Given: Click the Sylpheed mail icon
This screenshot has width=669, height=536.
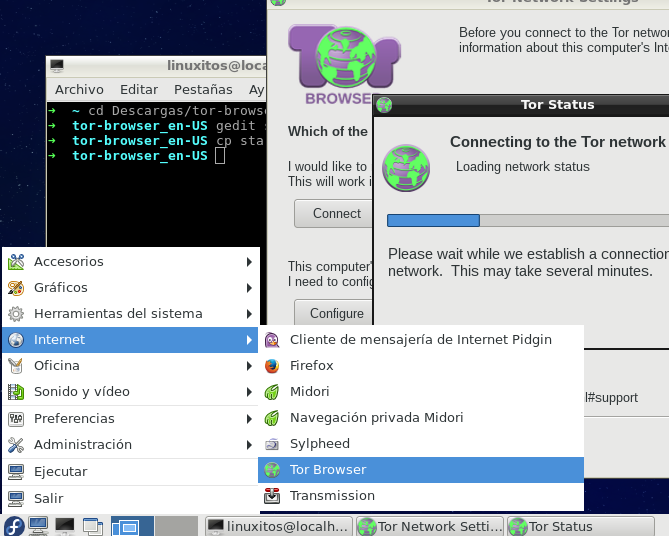Looking at the screenshot, I should pos(272,444).
